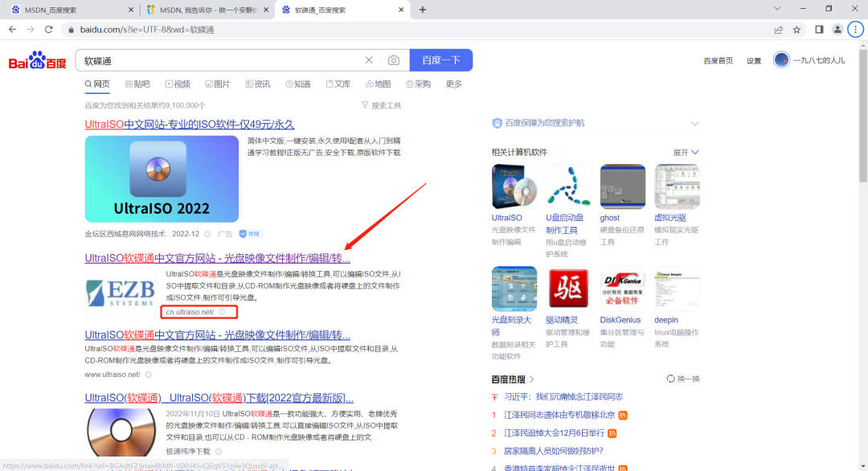Open 光盘刻录大师 thumbnail
The width and height of the screenshot is (868, 471).
(x=514, y=289)
